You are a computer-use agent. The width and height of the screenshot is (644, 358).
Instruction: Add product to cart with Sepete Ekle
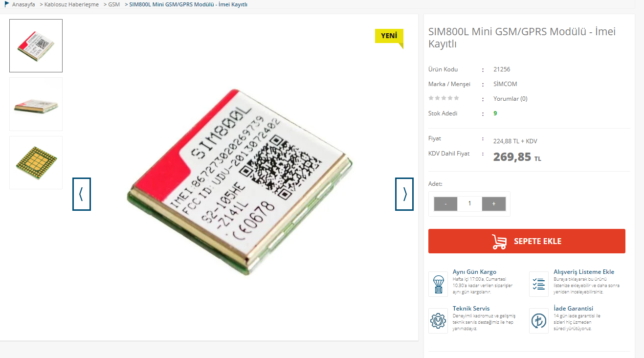pyautogui.click(x=527, y=241)
